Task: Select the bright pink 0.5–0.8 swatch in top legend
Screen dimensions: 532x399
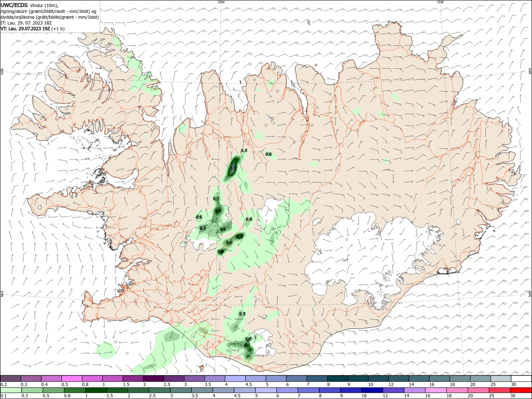Action: point(72,379)
